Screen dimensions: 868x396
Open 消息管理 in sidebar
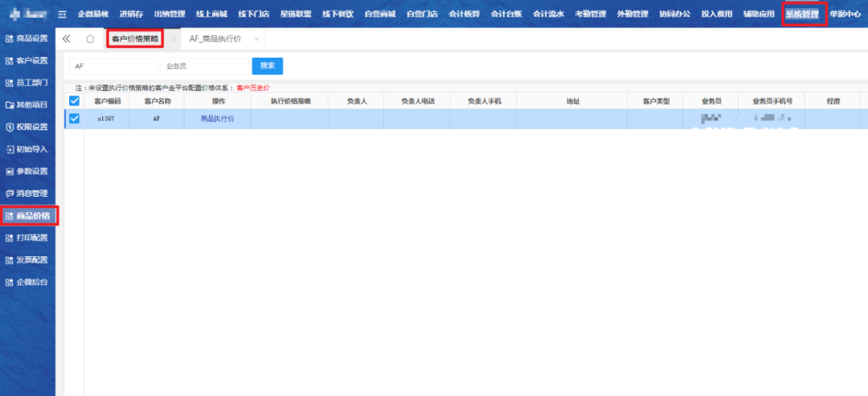(x=27, y=194)
